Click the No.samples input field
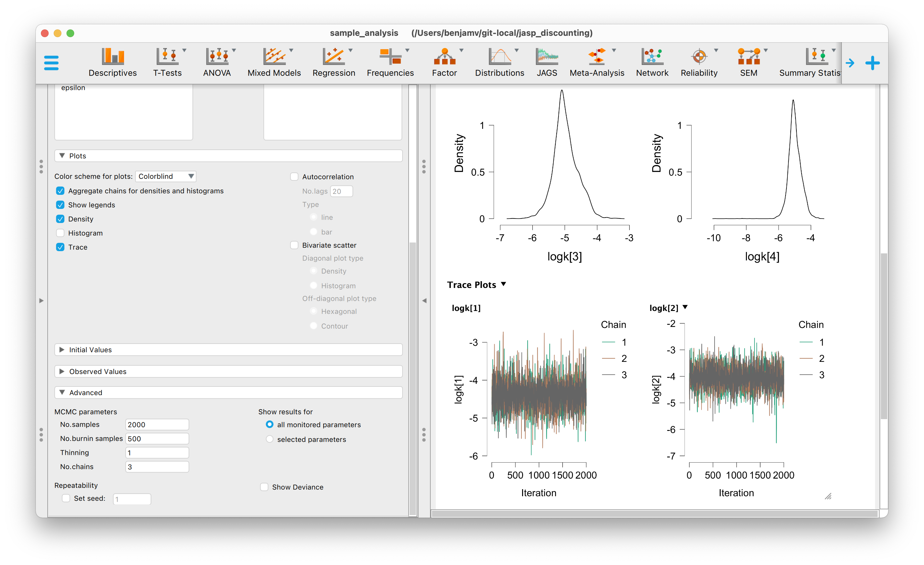 coord(157,425)
